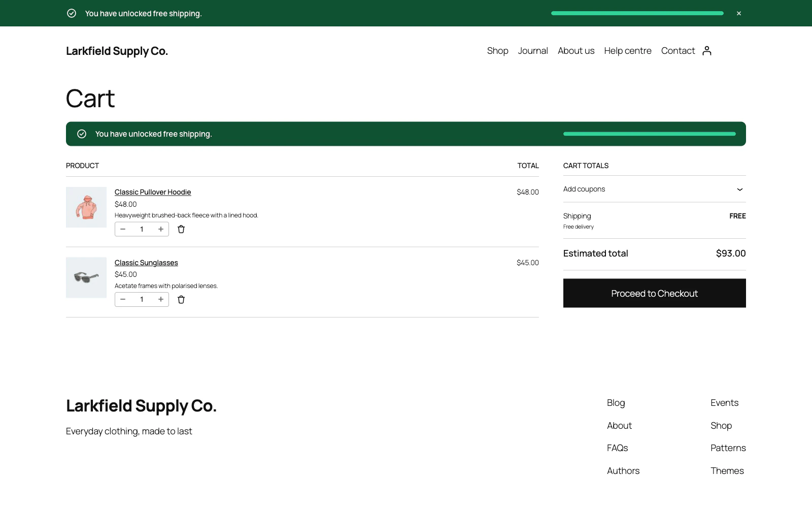Expand the Add coupons section

click(655, 189)
